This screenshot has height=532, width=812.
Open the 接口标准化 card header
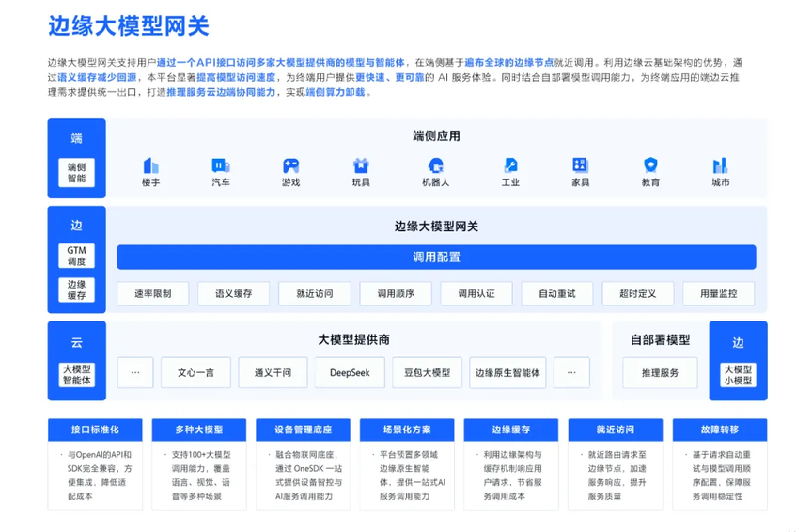tap(95, 430)
